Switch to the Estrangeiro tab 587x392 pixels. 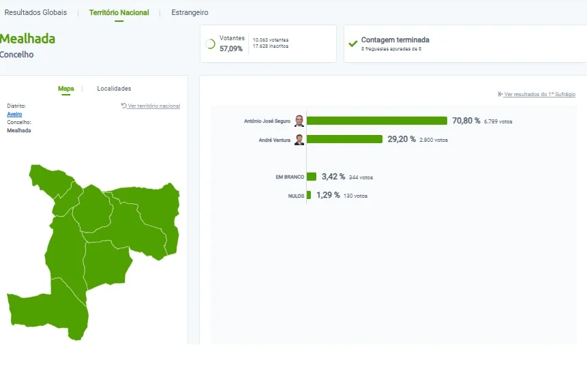[190, 12]
